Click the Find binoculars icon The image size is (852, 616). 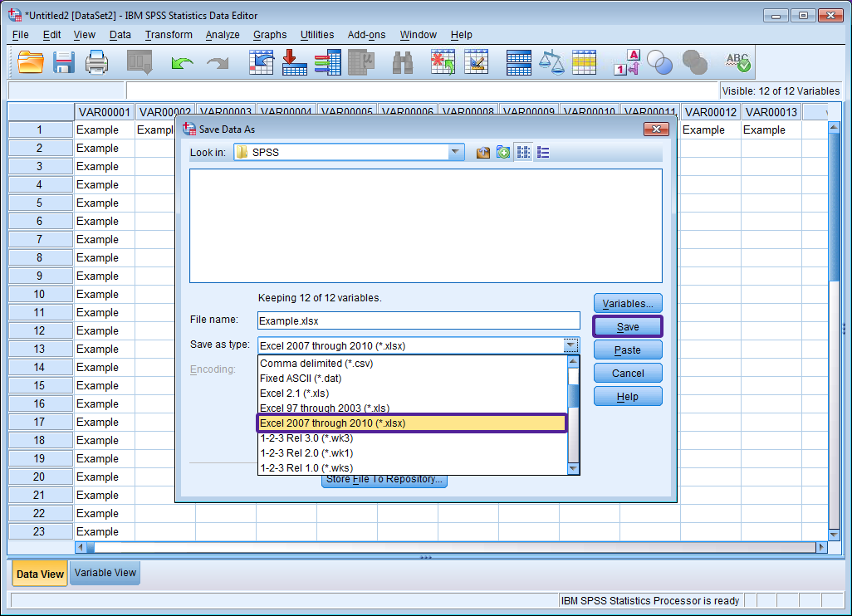[403, 63]
